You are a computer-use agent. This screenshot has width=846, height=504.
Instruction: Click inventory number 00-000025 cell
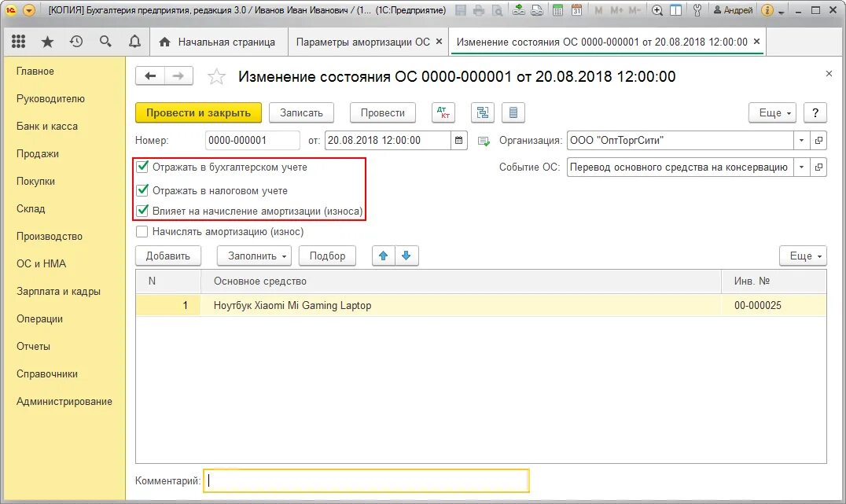point(773,305)
